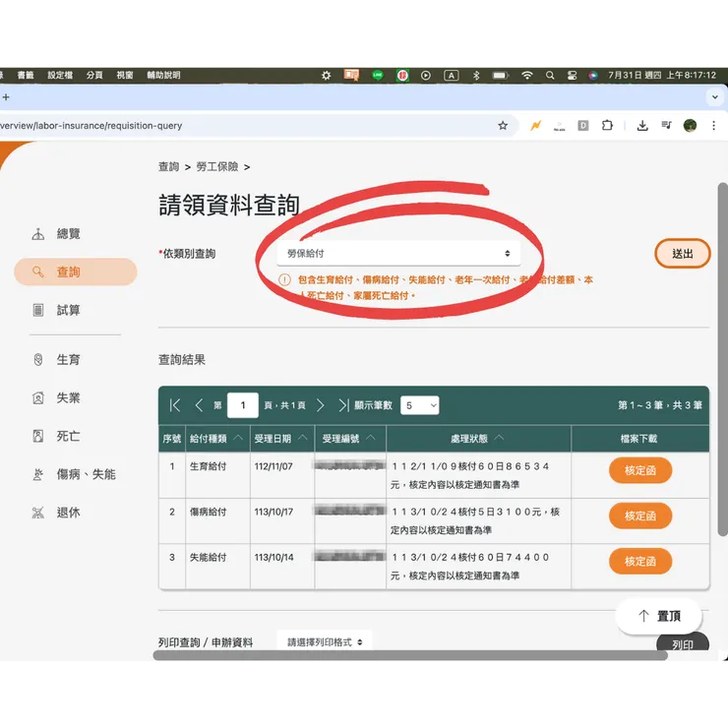Image resolution: width=728 pixels, height=728 pixels.
Task: Expand the tab search chevron
Action: coord(715,97)
